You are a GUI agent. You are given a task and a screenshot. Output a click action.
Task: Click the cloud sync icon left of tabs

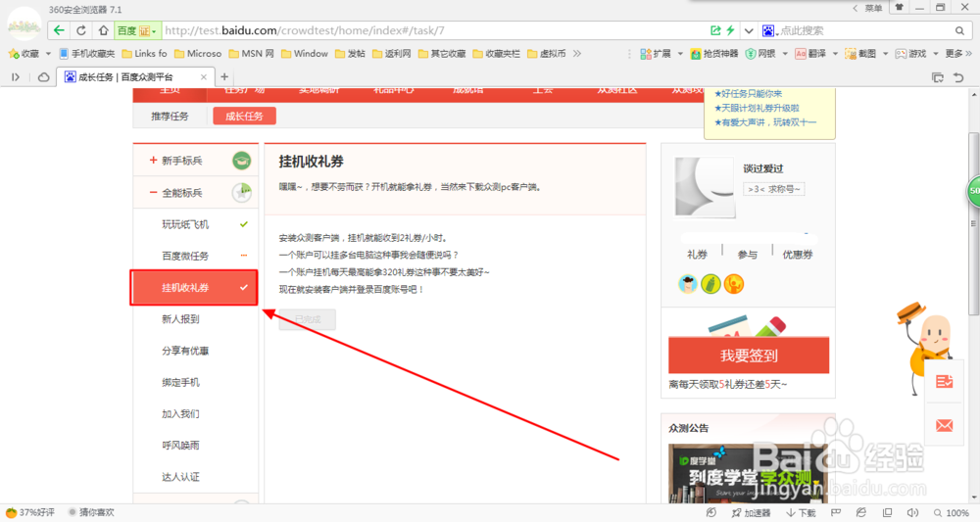[43, 76]
